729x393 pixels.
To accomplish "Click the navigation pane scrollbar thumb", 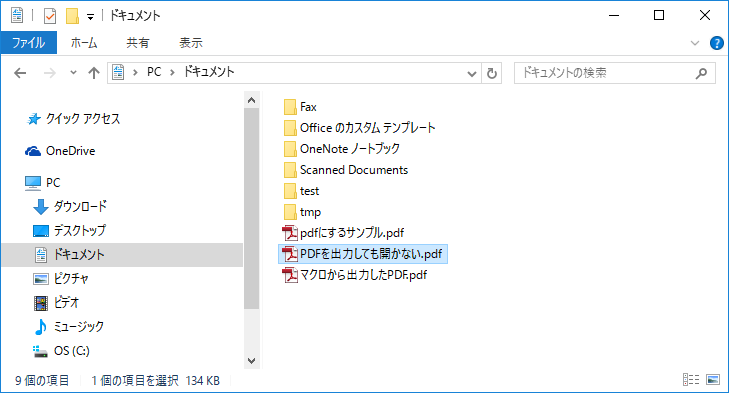I will [252, 208].
